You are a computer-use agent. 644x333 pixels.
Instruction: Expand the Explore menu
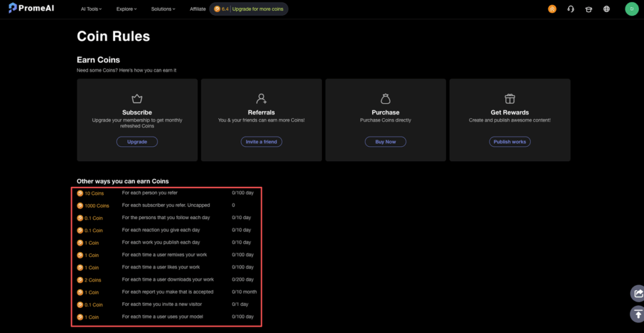pos(126,9)
